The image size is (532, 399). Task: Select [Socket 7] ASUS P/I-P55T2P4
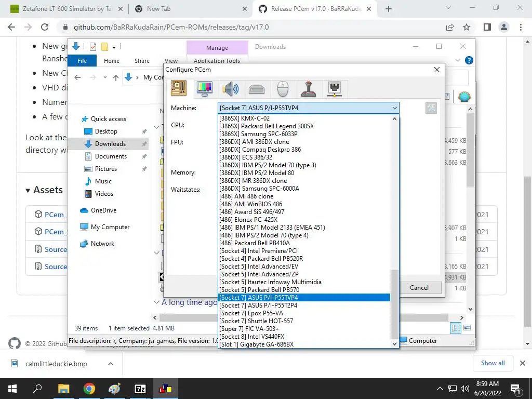[304, 305]
